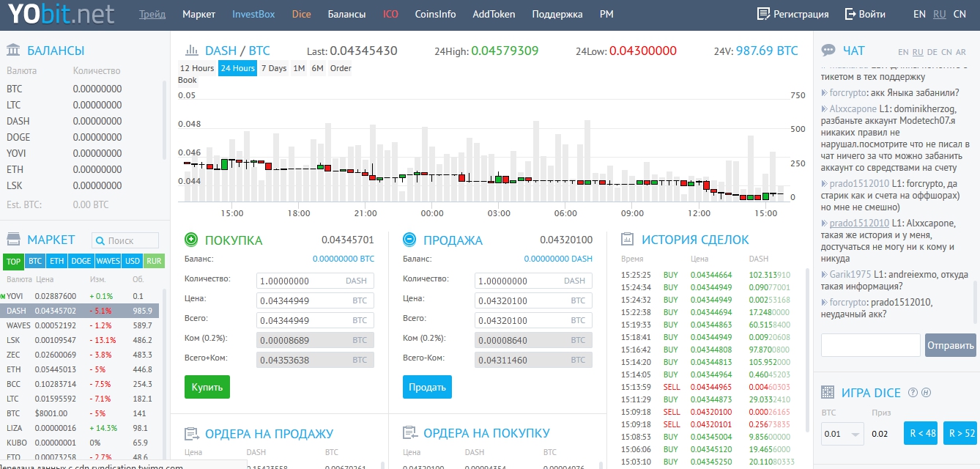Switch chat room to EN
Screen dimensions: 980x469
(903, 52)
